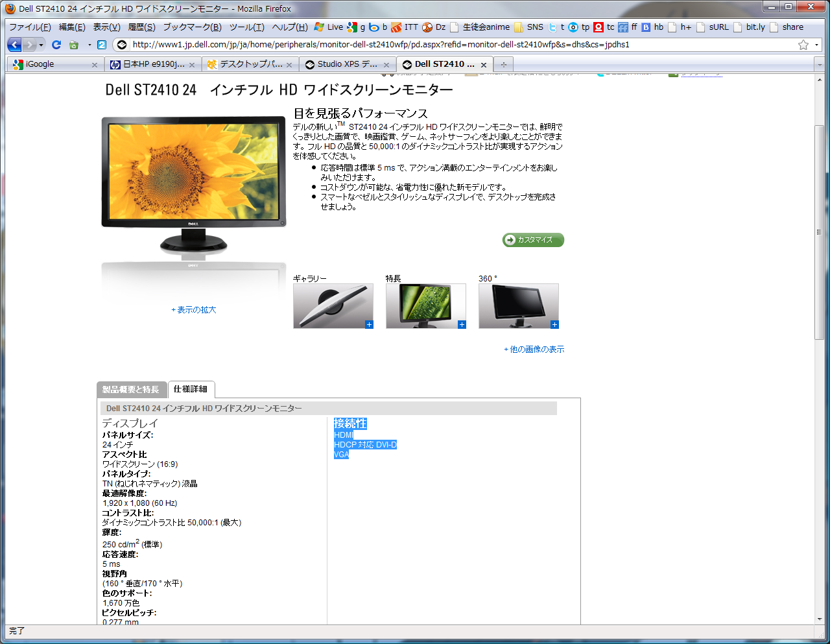Screen dimensions: 830x644
Task: Click the address bar URL field
Action: click(462, 45)
